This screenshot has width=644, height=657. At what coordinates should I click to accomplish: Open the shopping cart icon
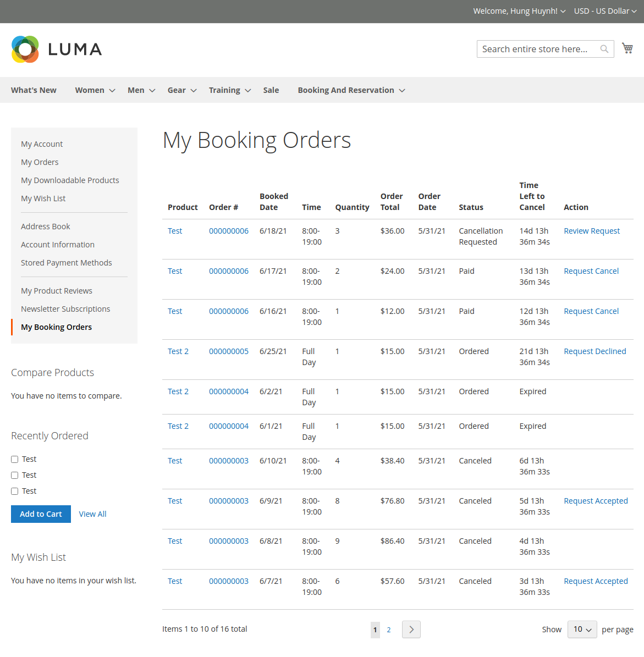pos(627,48)
